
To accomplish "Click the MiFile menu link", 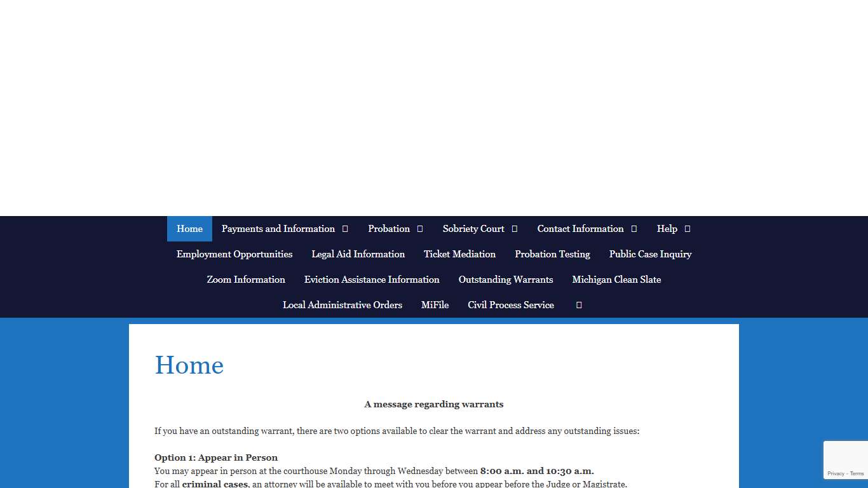I will (x=435, y=305).
